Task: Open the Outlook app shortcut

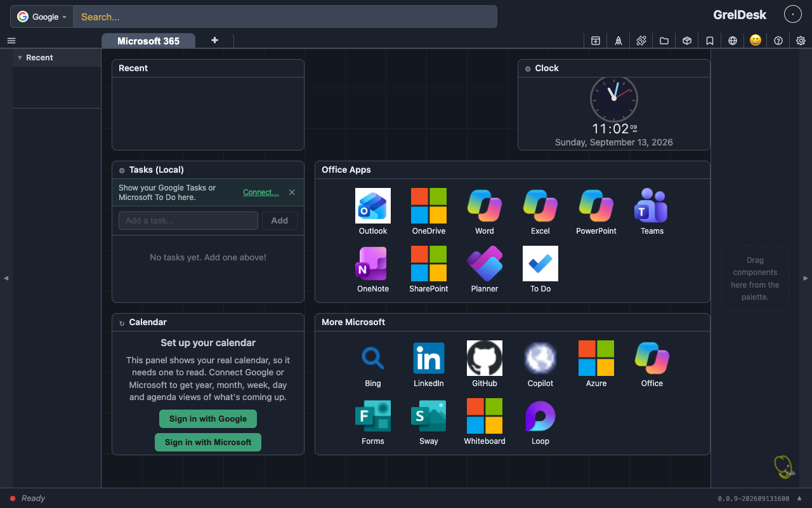Action: pos(373,206)
